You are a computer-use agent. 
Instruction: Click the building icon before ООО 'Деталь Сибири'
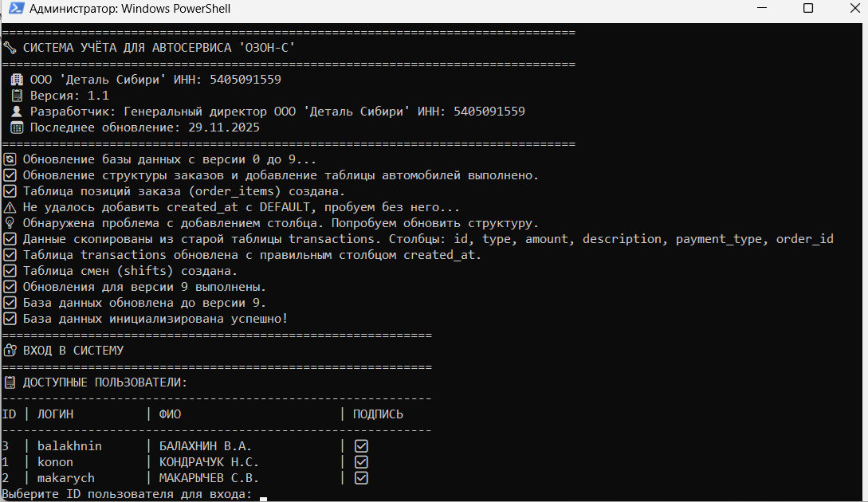point(17,80)
